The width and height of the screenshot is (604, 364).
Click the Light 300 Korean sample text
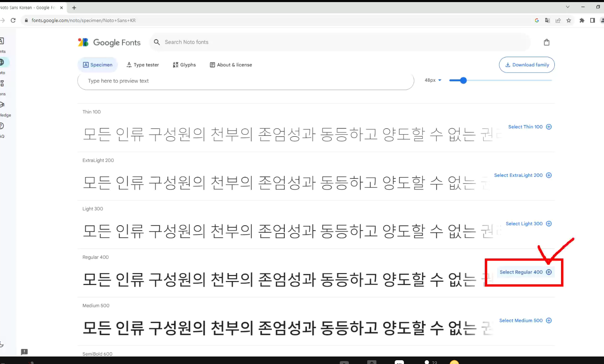(x=292, y=231)
